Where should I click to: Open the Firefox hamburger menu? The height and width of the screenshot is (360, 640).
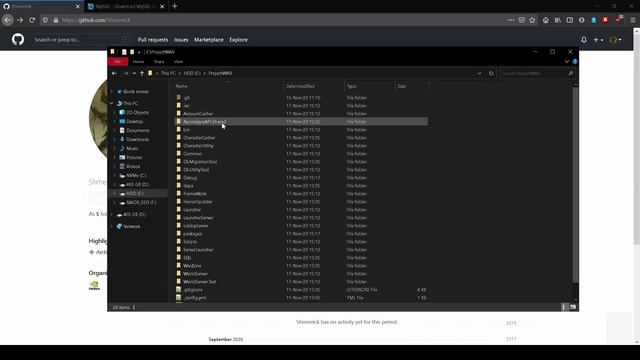[x=633, y=20]
